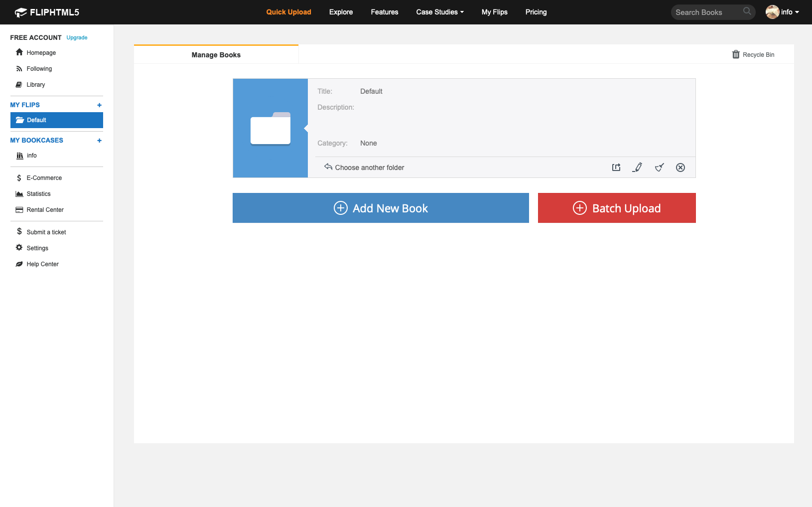Expand the Case Studies dropdown
The height and width of the screenshot is (507, 812).
440,12
